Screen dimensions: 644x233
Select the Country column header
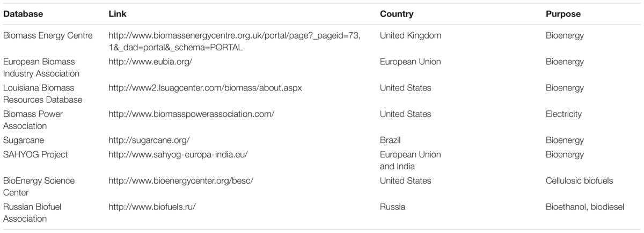tap(397, 14)
